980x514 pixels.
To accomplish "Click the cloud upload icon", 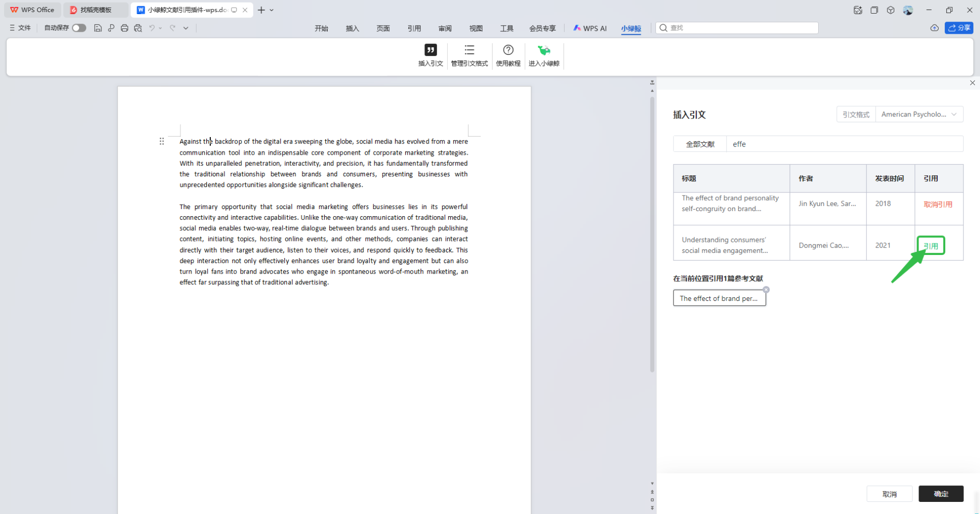I will point(934,28).
